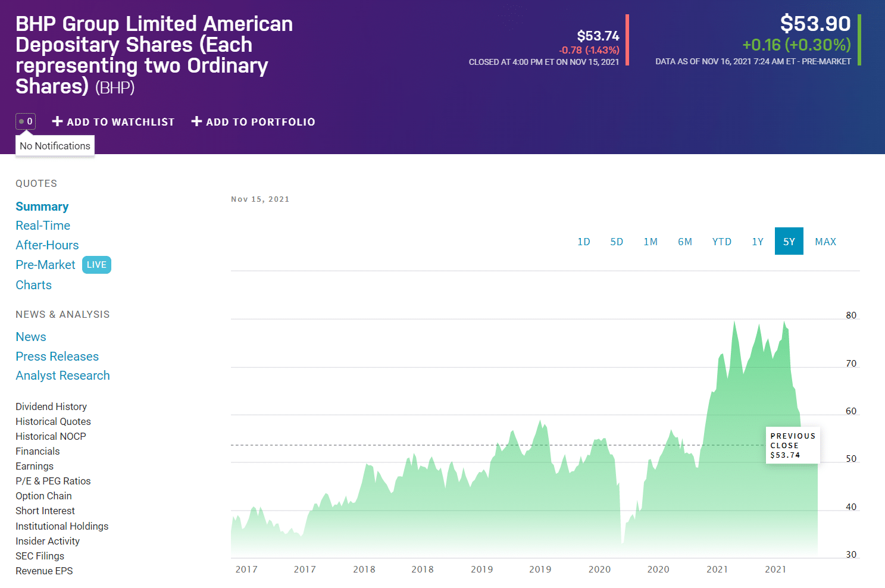Open Institutional Holdings

click(x=62, y=526)
